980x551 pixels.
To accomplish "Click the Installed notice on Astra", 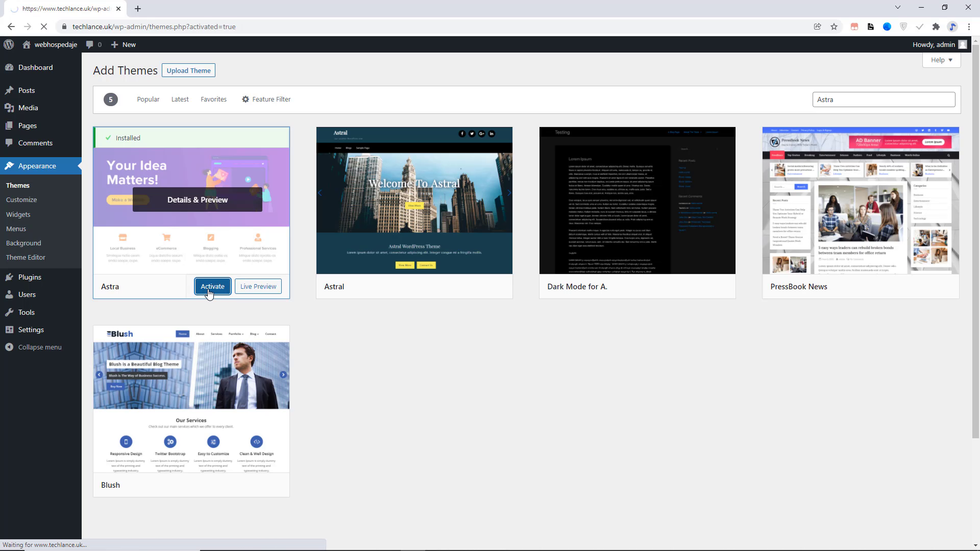I will [192, 138].
